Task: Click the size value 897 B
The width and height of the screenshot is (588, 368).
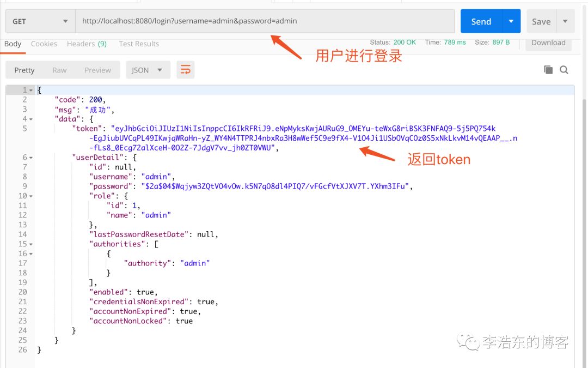Action: pyautogui.click(x=501, y=43)
